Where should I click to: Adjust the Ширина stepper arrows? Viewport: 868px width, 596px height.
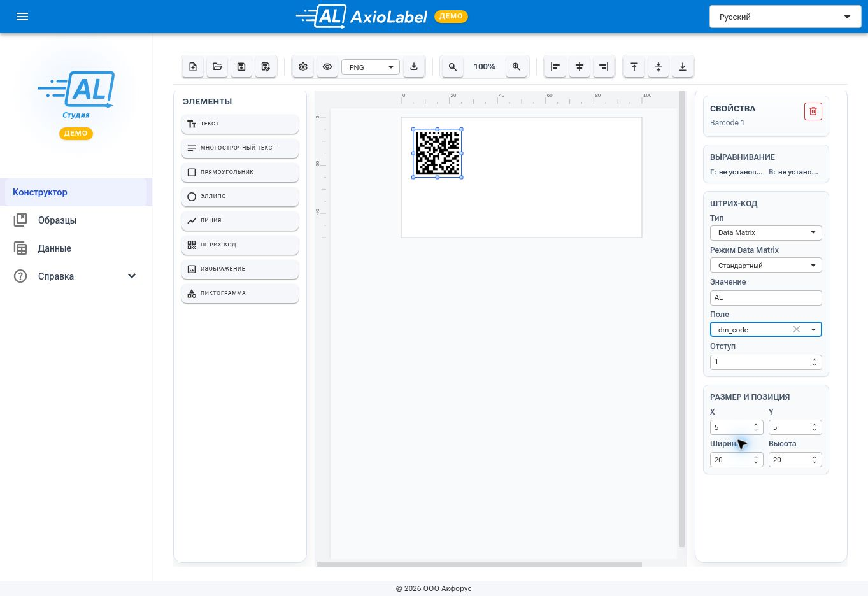pyautogui.click(x=756, y=460)
